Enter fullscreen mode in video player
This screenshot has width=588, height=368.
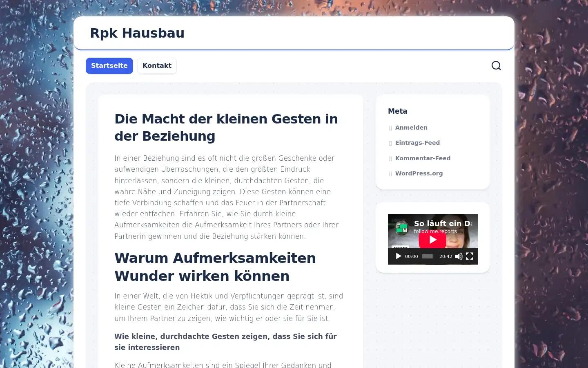470,256
